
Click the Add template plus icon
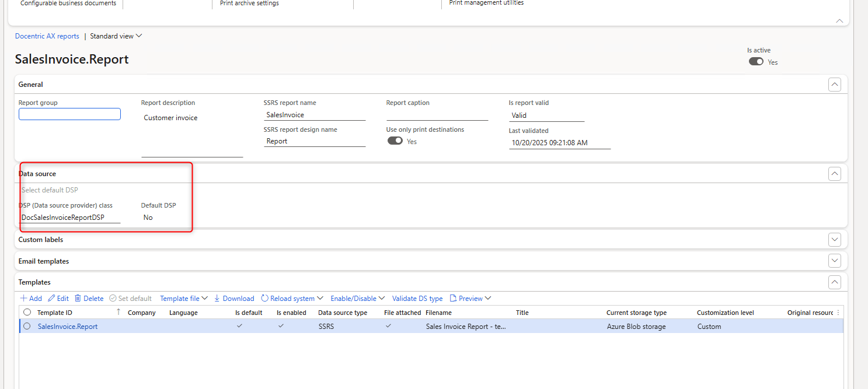24,299
